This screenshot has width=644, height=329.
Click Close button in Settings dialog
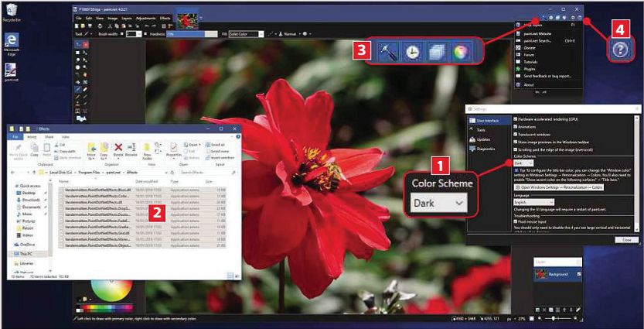(x=626, y=240)
